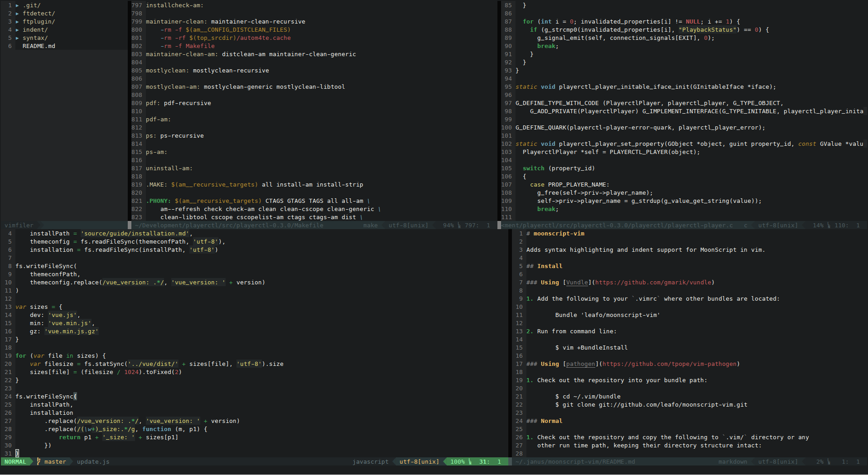868x475 pixels.
Task: Click the make filetype label in status line
Action: coord(371,226)
